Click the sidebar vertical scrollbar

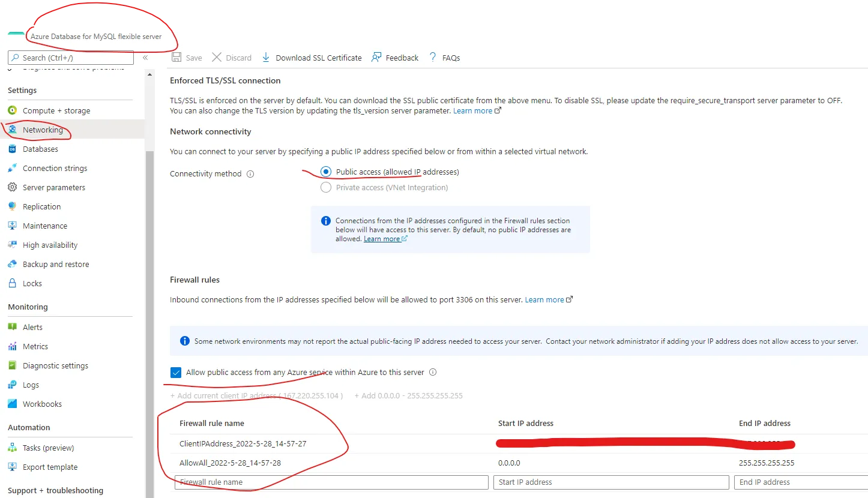tap(149, 324)
